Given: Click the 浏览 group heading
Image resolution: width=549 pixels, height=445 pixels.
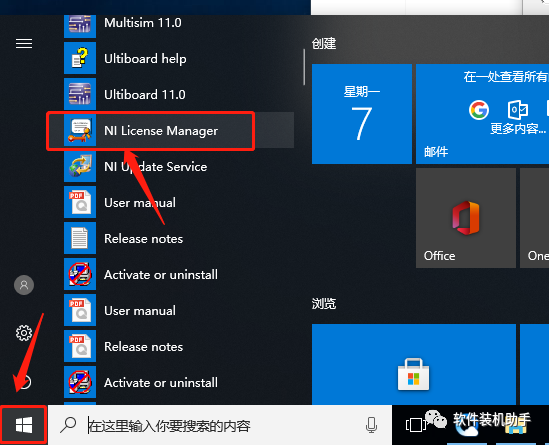Looking at the screenshot, I should click(324, 304).
